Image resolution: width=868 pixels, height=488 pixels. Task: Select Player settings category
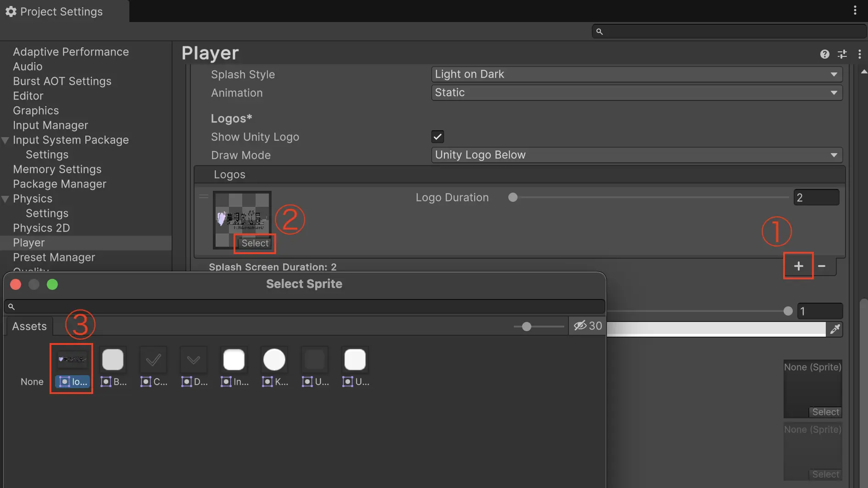coord(86,243)
